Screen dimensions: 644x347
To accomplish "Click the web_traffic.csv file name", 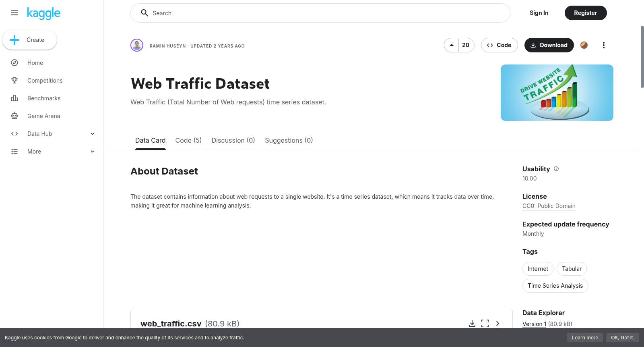I will [x=171, y=324].
